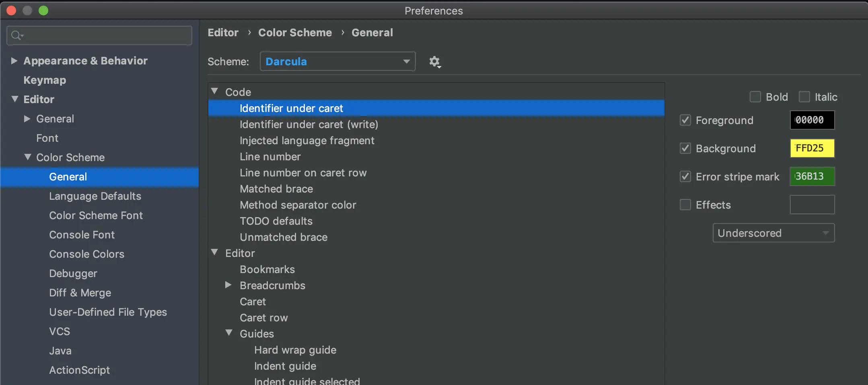Select Language Defaults in sidebar
The height and width of the screenshot is (385, 868).
[95, 196]
